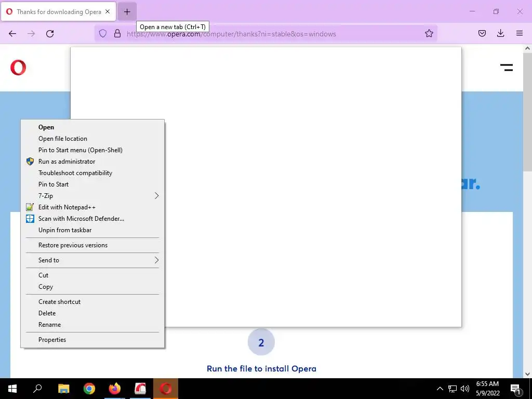Go back using the browser back arrow
Screen dimensions: 532x399
pos(12,34)
